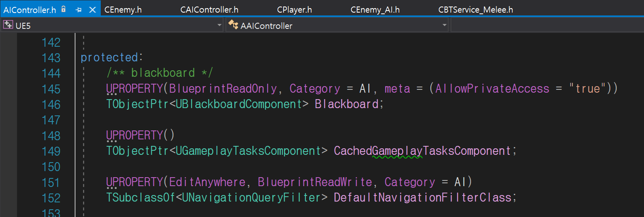Click 'UBlackboardComponent' type name
This screenshot has width=644, height=217.
(x=239, y=104)
